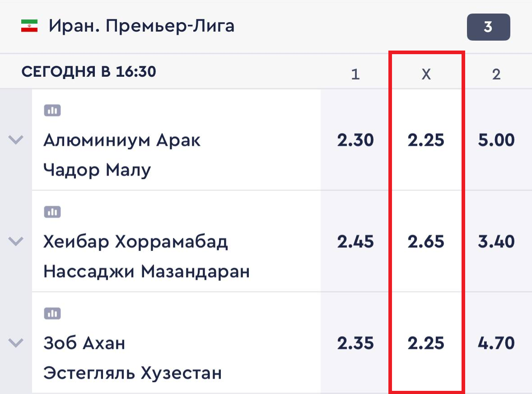532x394 pixels.
Task: Open the Эстегляль Хузестан team name
Action: (x=133, y=373)
